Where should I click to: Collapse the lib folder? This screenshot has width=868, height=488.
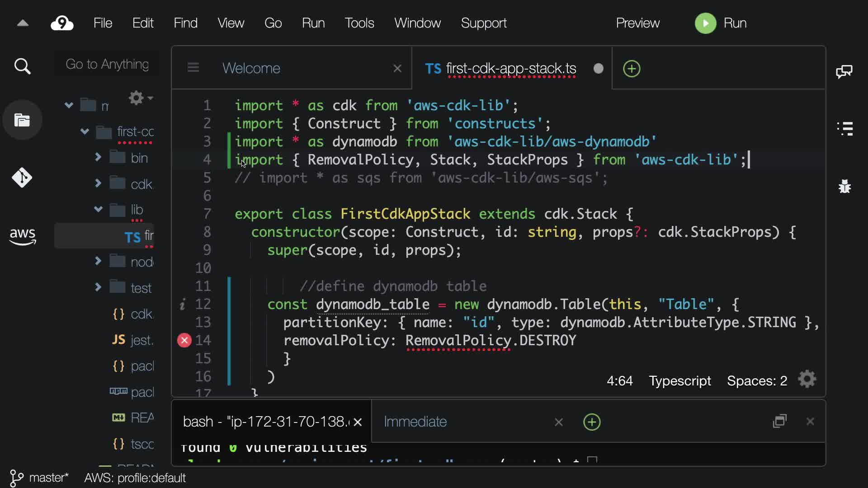tap(98, 210)
